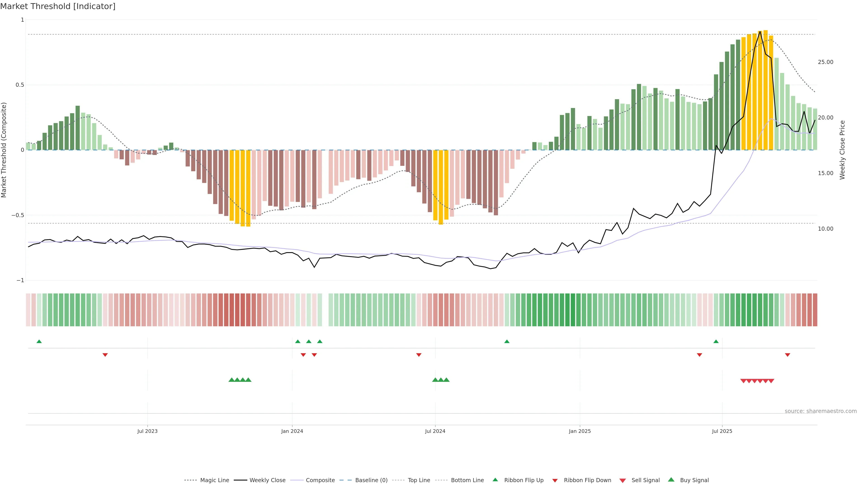
Task: Click the Baseline (0) legend item
Action: coord(371,480)
